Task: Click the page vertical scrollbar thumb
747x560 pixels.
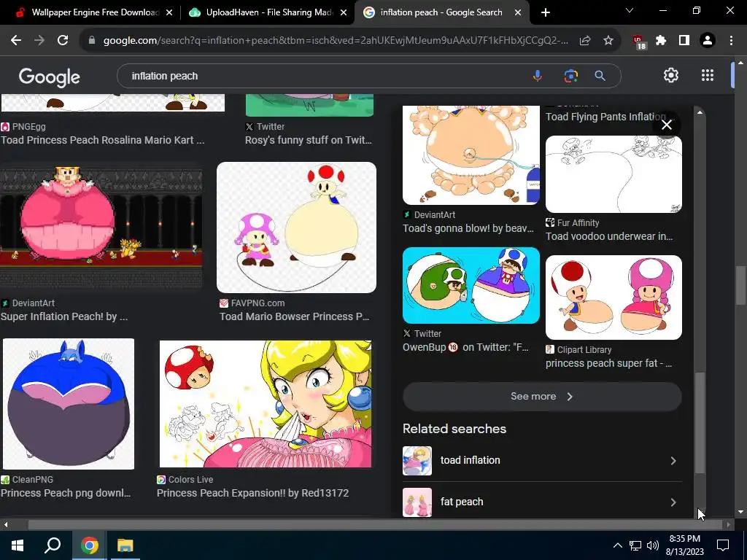Action: tap(740, 285)
